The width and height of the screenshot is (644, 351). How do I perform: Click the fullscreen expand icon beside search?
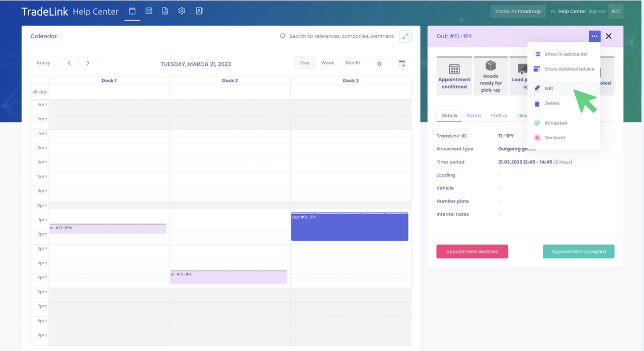(406, 36)
